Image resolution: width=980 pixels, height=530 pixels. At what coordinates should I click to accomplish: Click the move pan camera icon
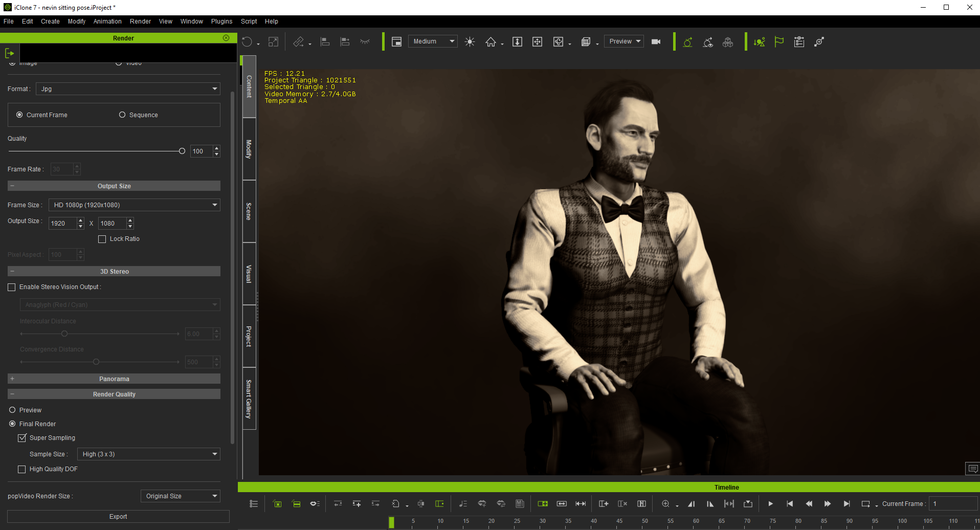coord(537,42)
